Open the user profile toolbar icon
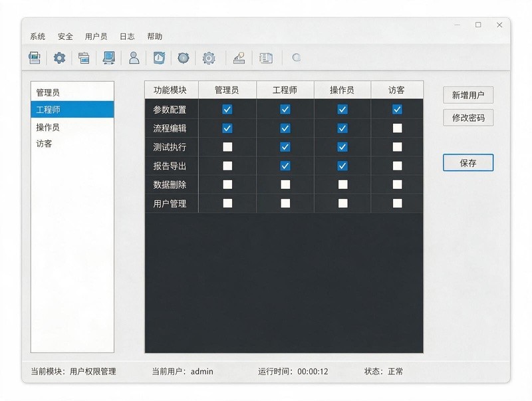 (134, 58)
